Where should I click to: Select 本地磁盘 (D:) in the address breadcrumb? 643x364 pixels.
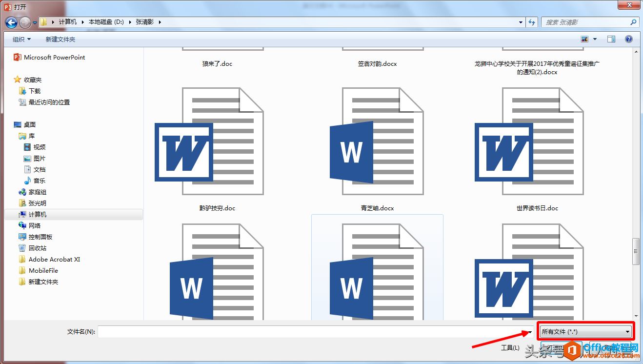point(106,22)
